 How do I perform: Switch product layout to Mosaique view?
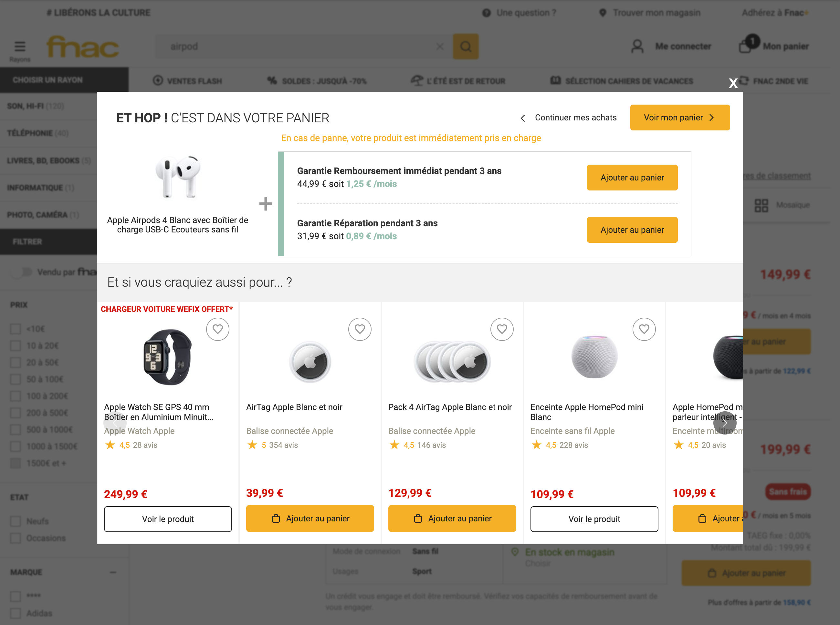(x=761, y=205)
